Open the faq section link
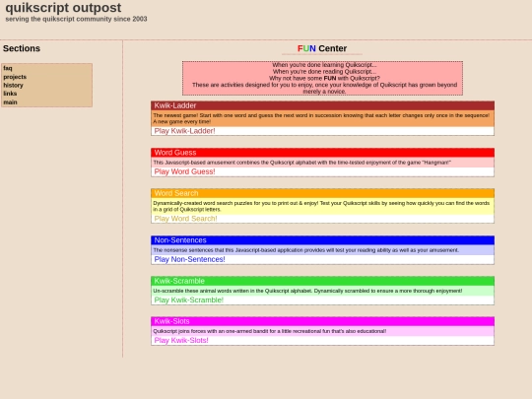This screenshot has width=532, height=399. [x=8, y=68]
